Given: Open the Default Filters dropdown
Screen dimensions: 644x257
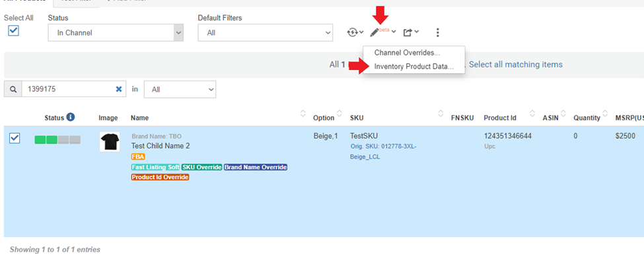Looking at the screenshot, I should (x=266, y=32).
